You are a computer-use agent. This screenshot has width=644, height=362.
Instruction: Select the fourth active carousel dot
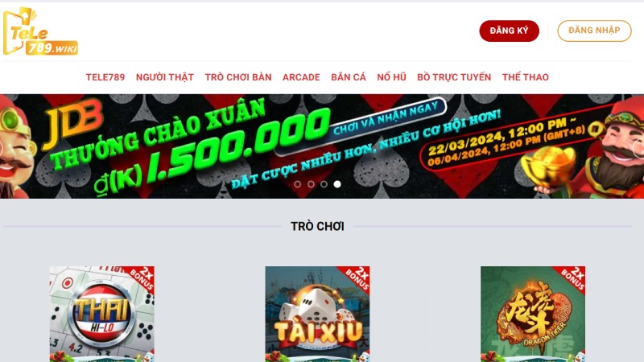click(337, 184)
